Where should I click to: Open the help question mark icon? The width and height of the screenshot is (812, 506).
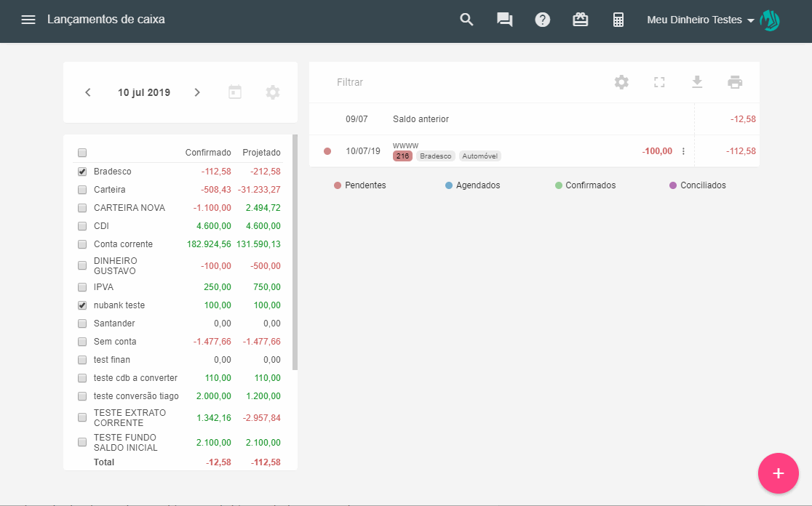543,20
